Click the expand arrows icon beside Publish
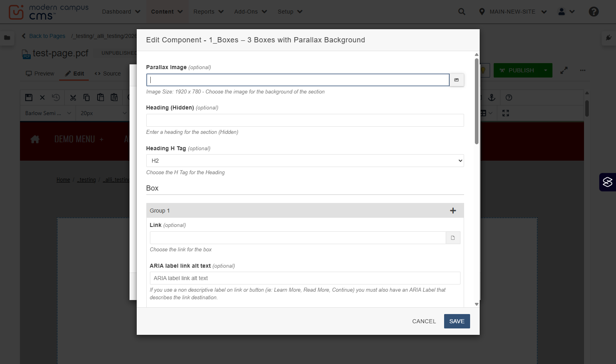616x364 pixels. (x=564, y=70)
